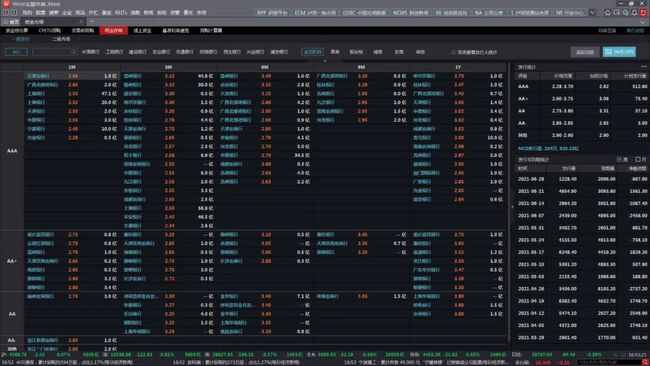Click the panel splitter handle before right panel
The image size is (650, 366).
[512, 206]
